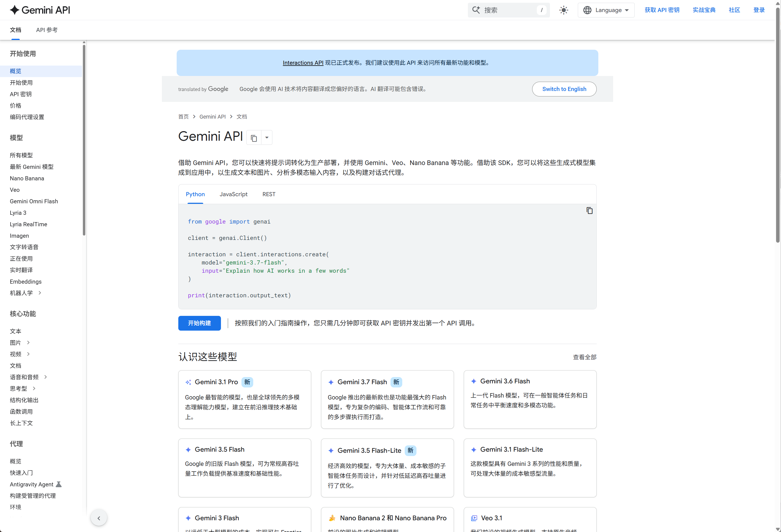Screen dimensions: 781x532
Task: Click the globe icon in Language selector
Action: [587, 10]
